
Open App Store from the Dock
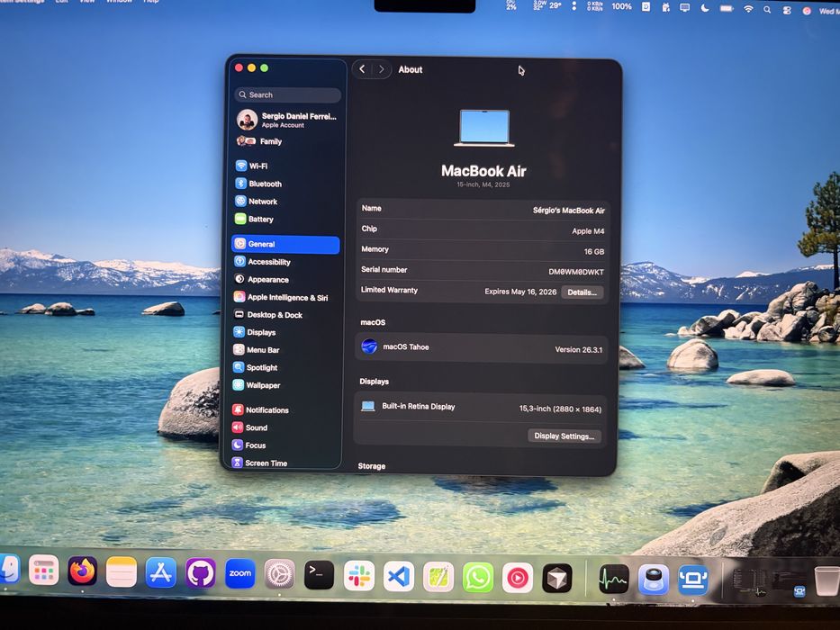coord(161,572)
